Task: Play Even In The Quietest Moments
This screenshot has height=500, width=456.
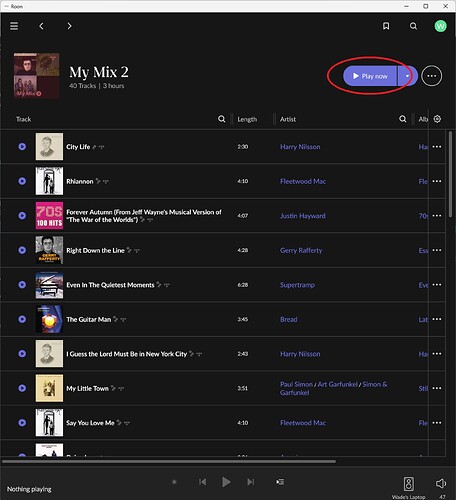Action: click(x=22, y=285)
